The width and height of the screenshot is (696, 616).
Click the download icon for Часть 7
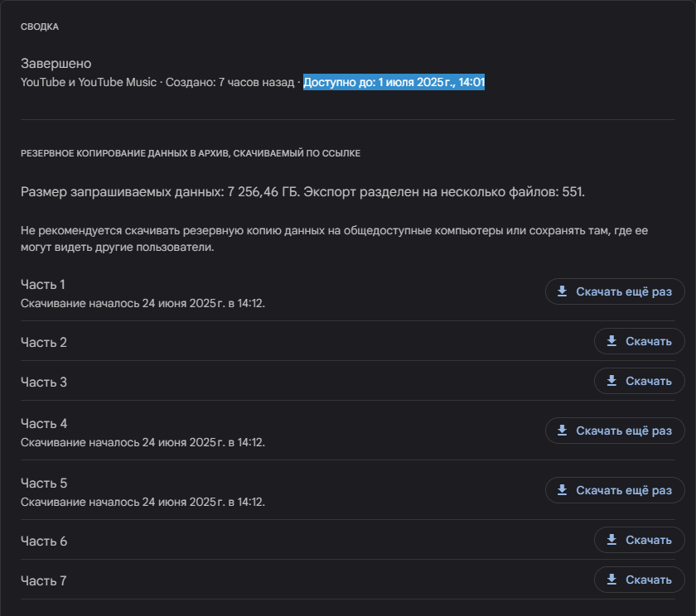[x=612, y=580]
